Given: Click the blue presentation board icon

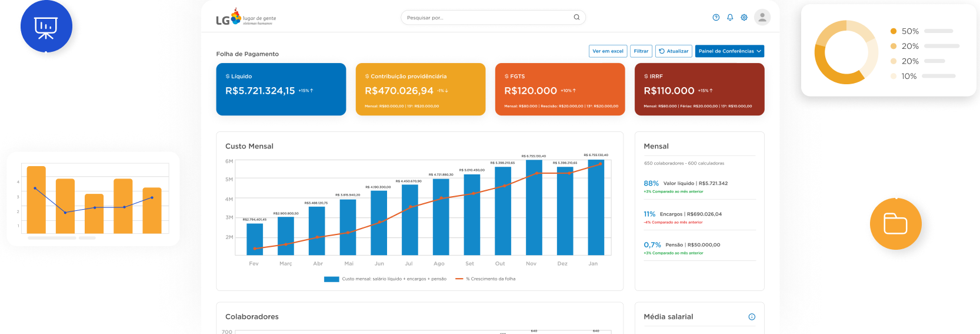Looking at the screenshot, I should coord(46,27).
